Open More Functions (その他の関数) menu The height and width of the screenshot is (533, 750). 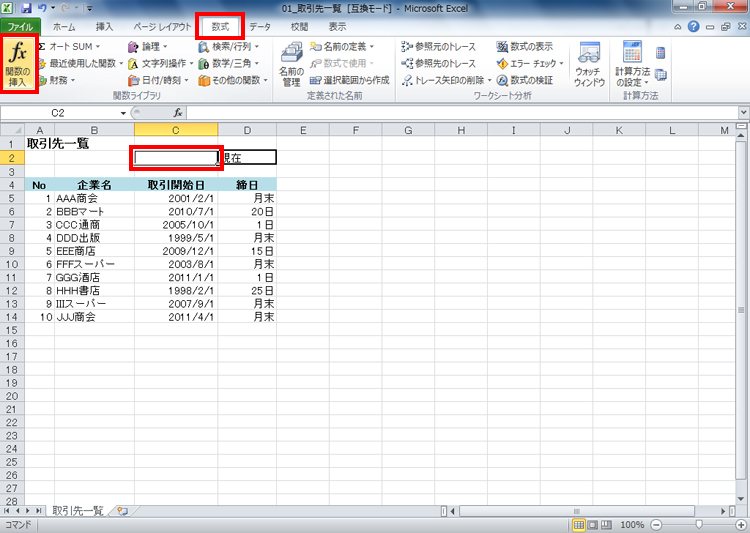point(233,80)
